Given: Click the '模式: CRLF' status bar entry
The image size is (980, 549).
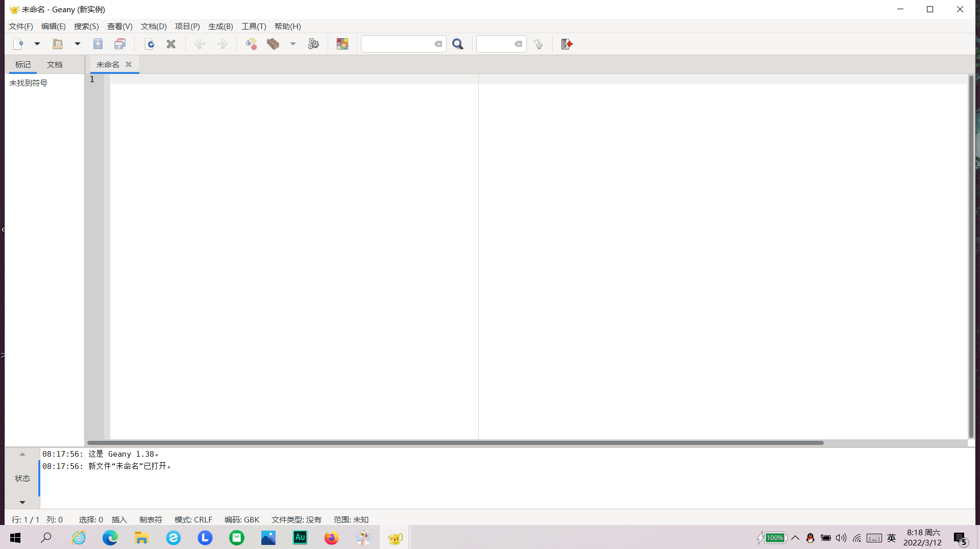Looking at the screenshot, I should [193, 519].
